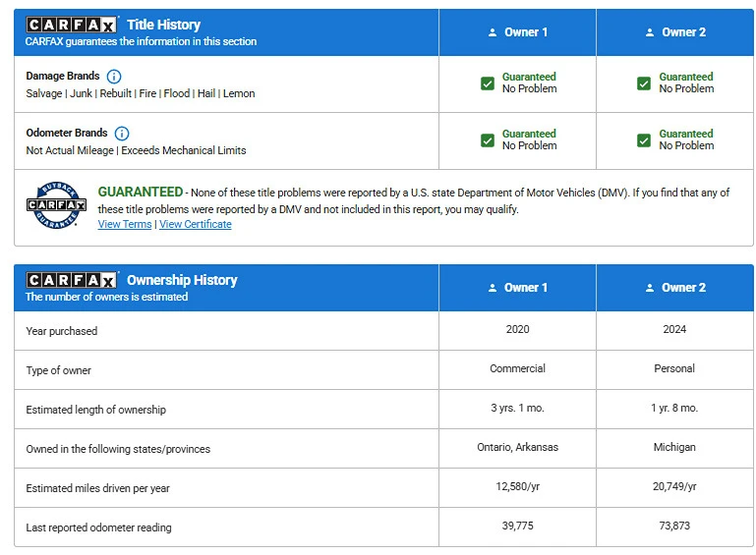Click the '1 yr. 8 mo.' value
The image size is (756, 555).
coord(674,408)
